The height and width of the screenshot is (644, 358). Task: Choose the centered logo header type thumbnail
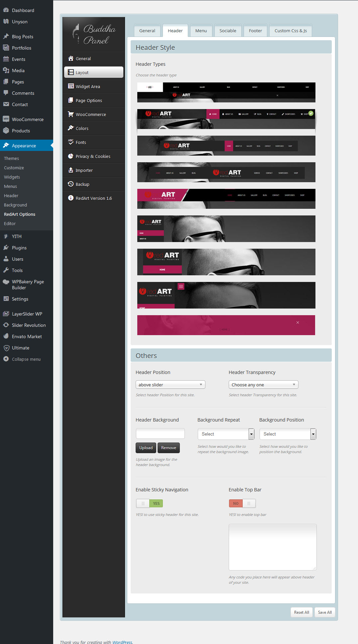pos(226,172)
